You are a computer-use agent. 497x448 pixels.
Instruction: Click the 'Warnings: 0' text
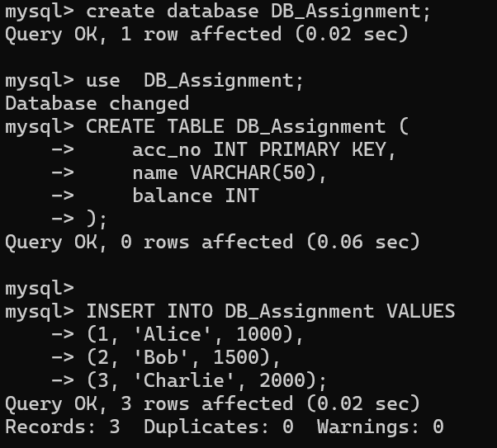pyautogui.click(x=380, y=427)
